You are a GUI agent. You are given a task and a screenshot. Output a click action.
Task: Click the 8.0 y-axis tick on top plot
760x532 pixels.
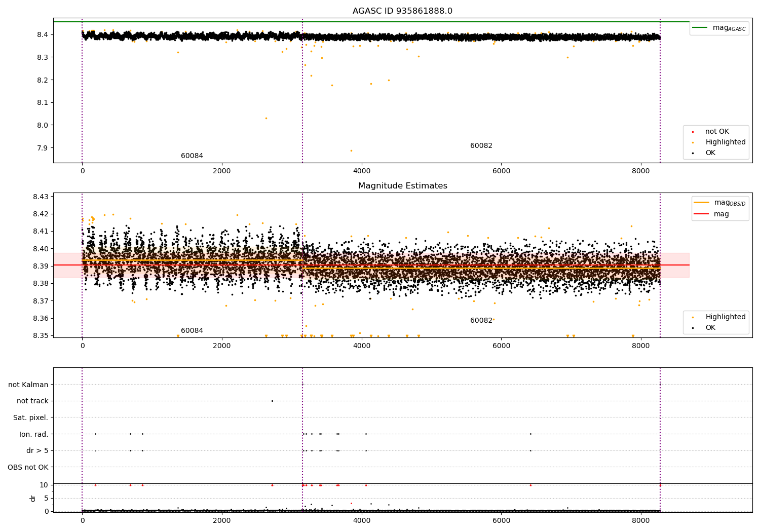point(43,125)
